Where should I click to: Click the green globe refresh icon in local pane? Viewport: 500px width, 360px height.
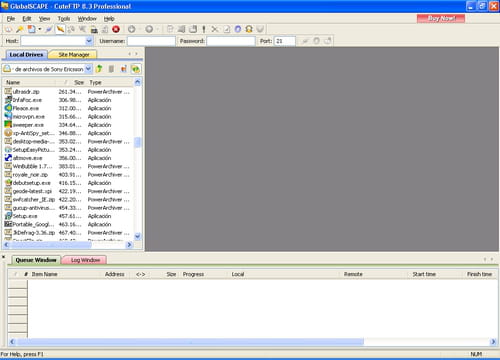[136, 69]
